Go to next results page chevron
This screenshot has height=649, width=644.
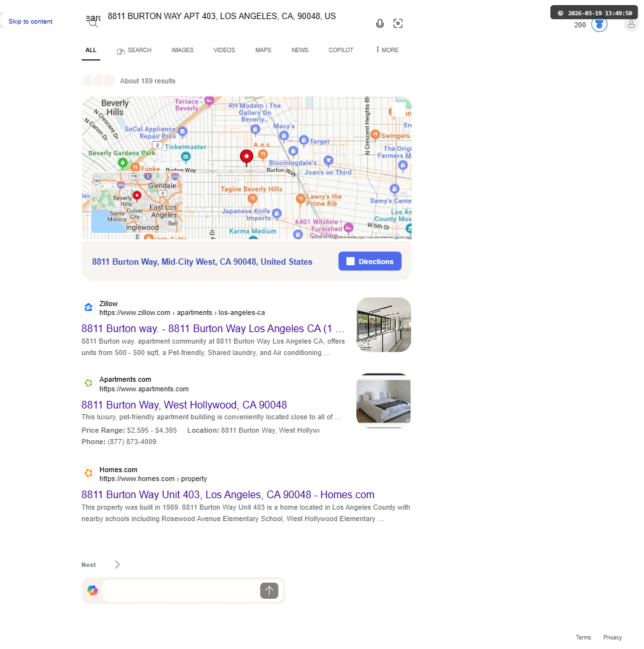[x=117, y=564]
